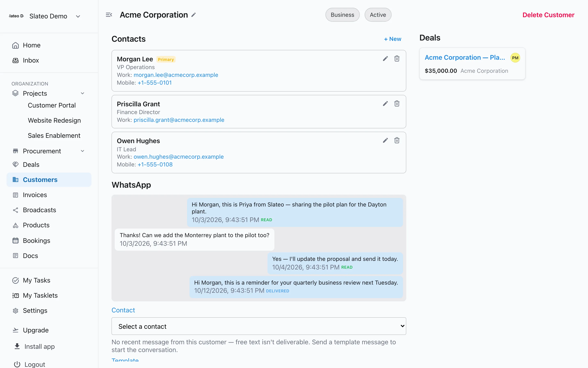The height and width of the screenshot is (368, 588).
Task: Open the Products page
Action: pos(49,225)
